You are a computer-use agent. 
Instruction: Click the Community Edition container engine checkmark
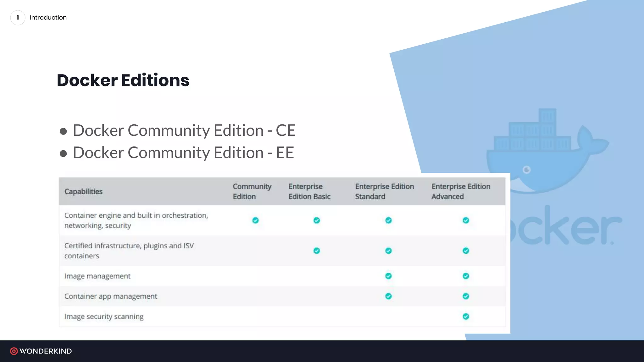(255, 220)
